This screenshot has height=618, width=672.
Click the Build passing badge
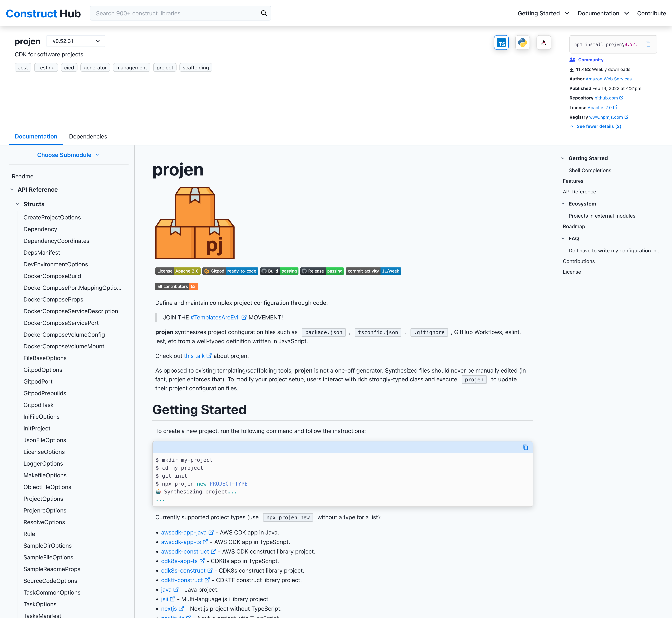[279, 271]
